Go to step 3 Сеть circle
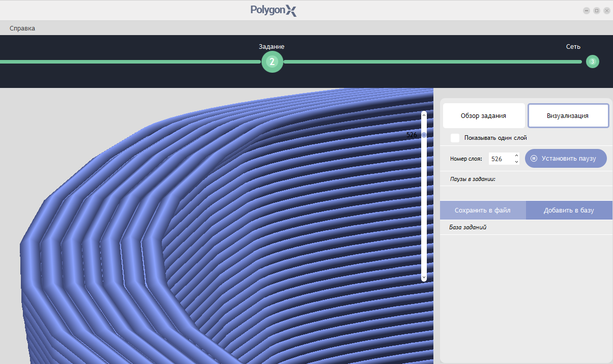Image resolution: width=613 pixels, height=364 pixels. pyautogui.click(x=592, y=62)
